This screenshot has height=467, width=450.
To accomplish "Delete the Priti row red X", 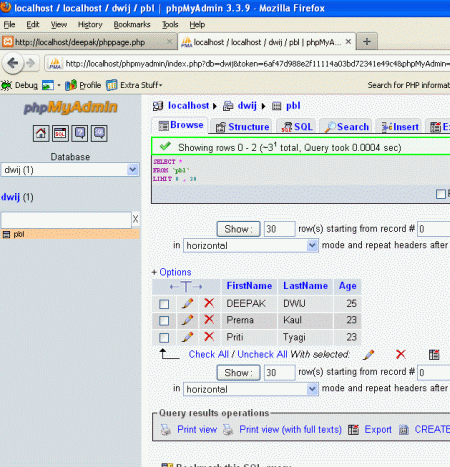I will click(x=209, y=336).
